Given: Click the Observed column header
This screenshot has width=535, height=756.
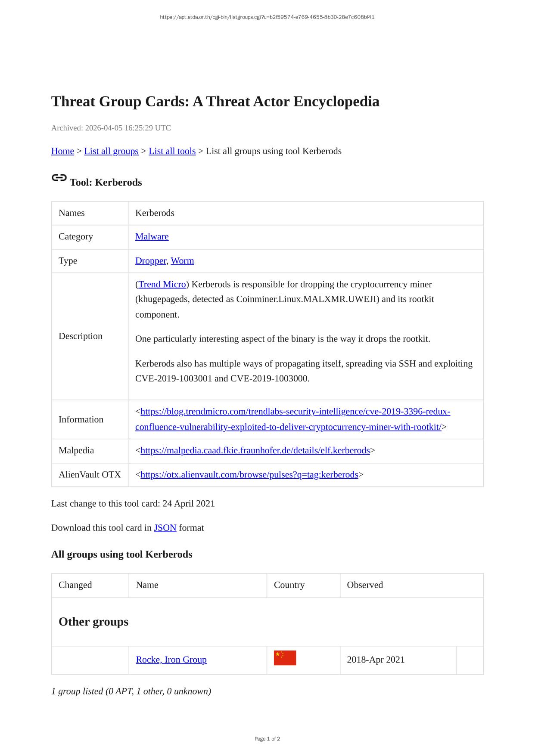Looking at the screenshot, I should tap(364, 585).
